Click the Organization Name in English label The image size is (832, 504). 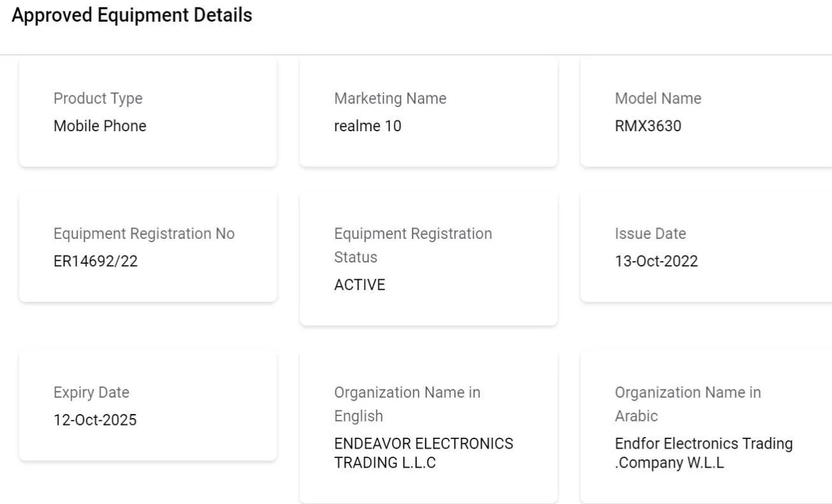point(407,404)
